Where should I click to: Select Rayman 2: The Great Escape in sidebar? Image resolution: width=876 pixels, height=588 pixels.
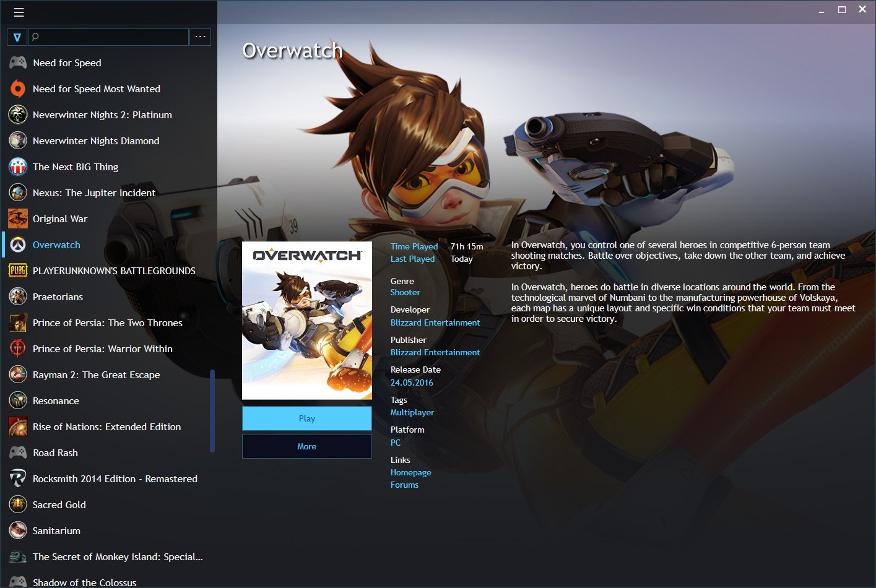pyautogui.click(x=96, y=374)
